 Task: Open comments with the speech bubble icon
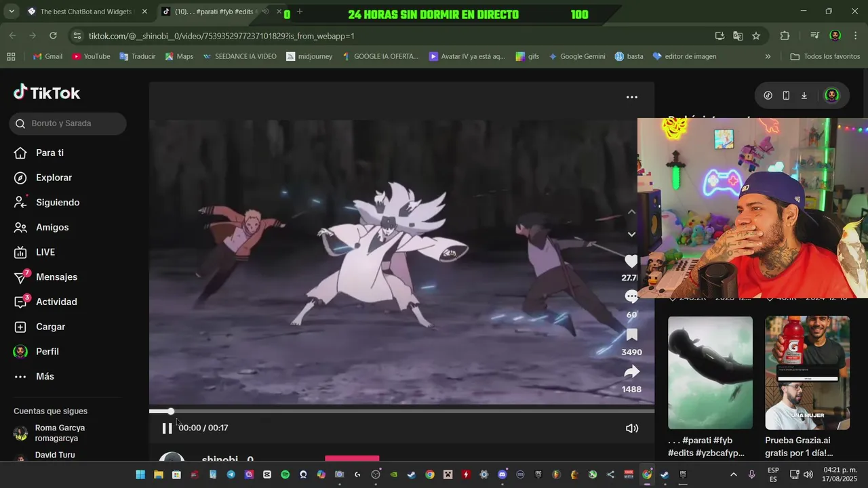point(631,297)
